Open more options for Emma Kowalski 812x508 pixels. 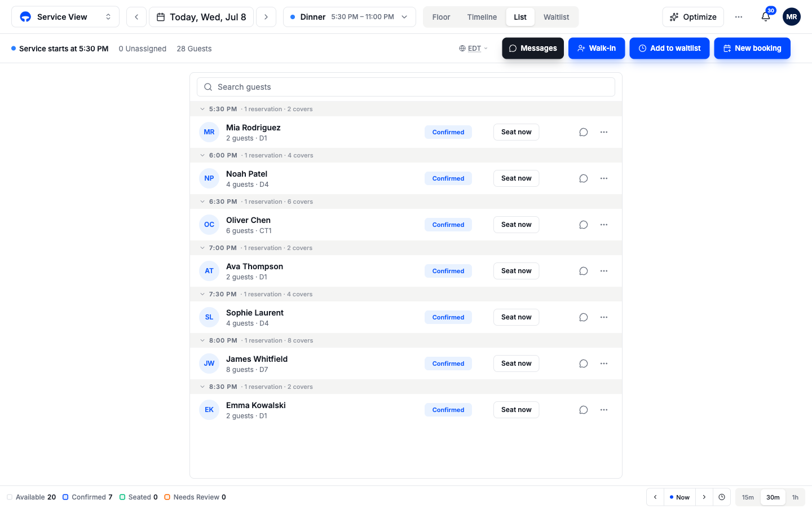pos(604,410)
